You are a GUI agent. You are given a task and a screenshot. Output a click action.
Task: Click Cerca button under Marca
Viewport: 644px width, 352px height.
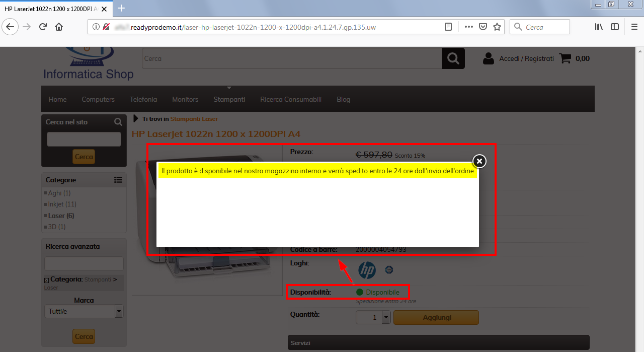click(x=84, y=336)
